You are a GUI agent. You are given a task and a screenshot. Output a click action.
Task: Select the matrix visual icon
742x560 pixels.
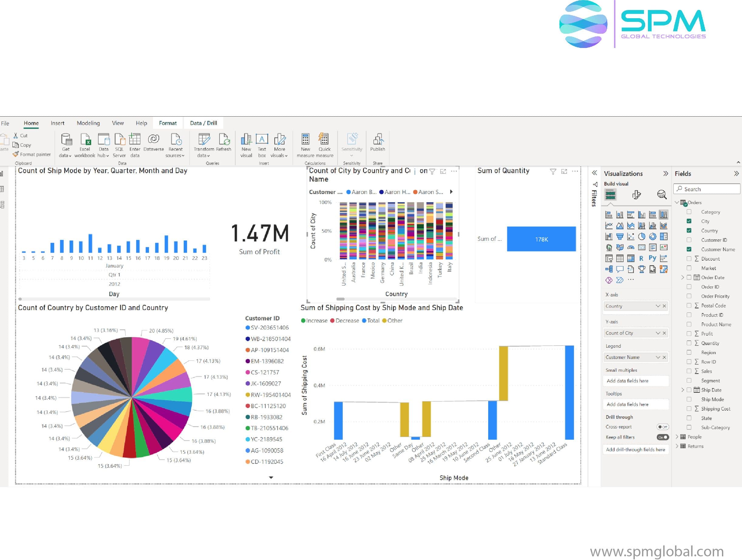click(631, 258)
